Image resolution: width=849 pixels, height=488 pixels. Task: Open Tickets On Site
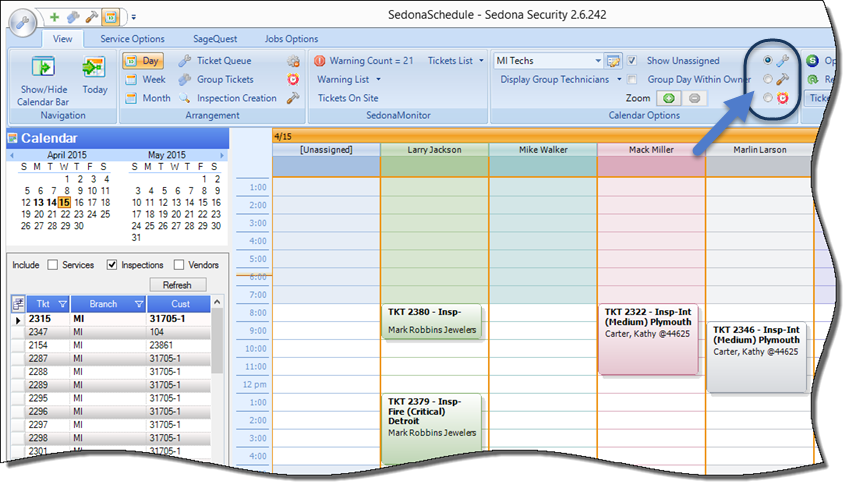coord(348,98)
